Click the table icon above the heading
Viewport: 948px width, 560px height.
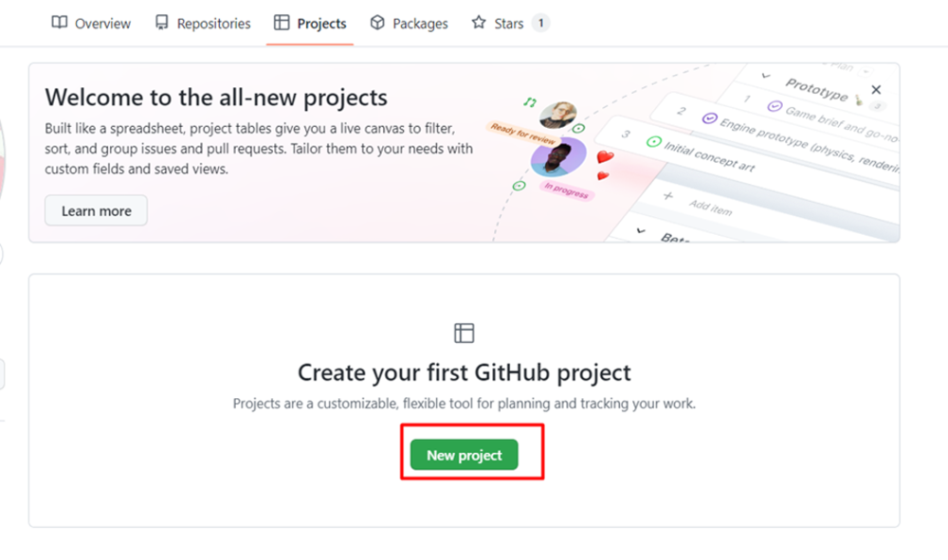[464, 333]
